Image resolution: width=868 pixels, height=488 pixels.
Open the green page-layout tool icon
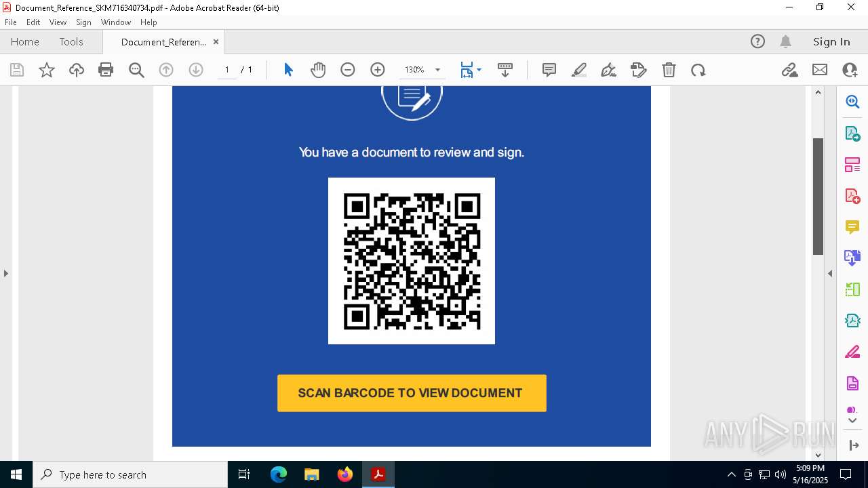(x=852, y=289)
